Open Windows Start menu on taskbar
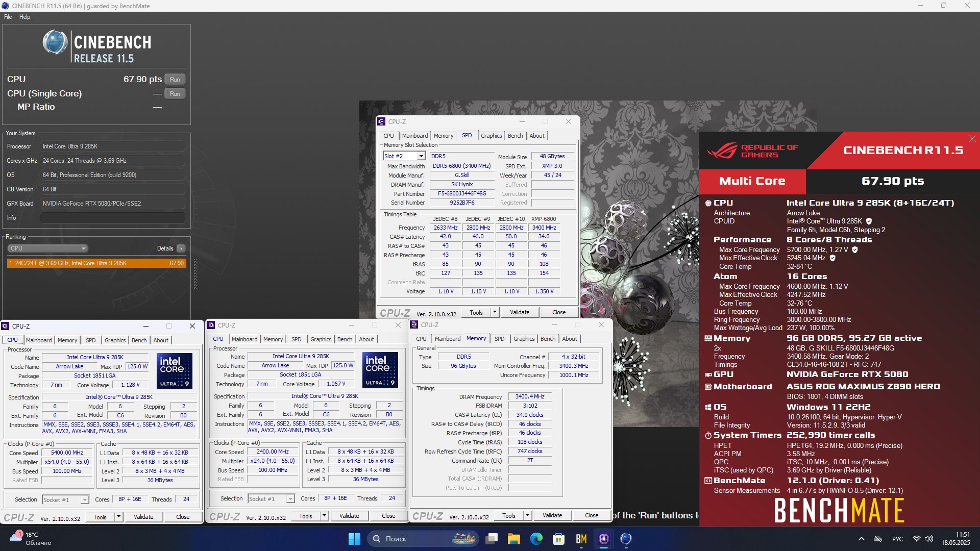The height and width of the screenshot is (551, 980). tap(354, 539)
